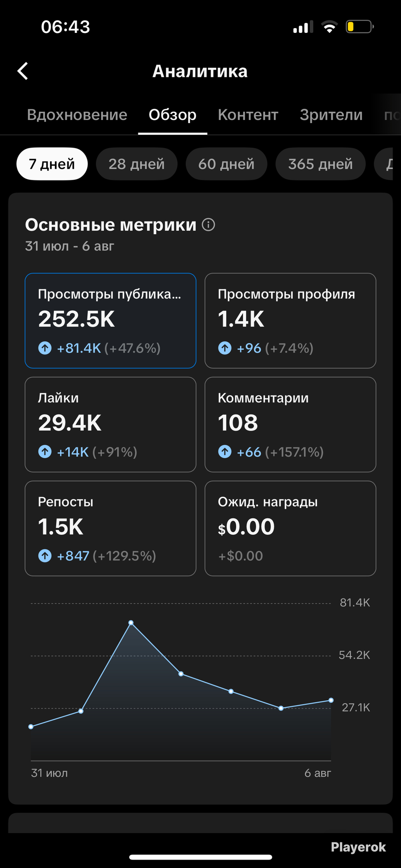Tap the up-arrow icon in Репосты card
401x868 pixels.
tap(45, 556)
